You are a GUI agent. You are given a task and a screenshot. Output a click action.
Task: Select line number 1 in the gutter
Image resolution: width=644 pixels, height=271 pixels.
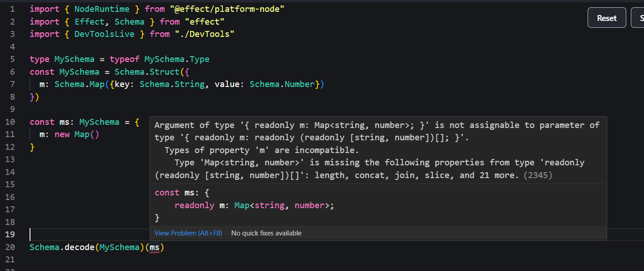(x=12, y=9)
